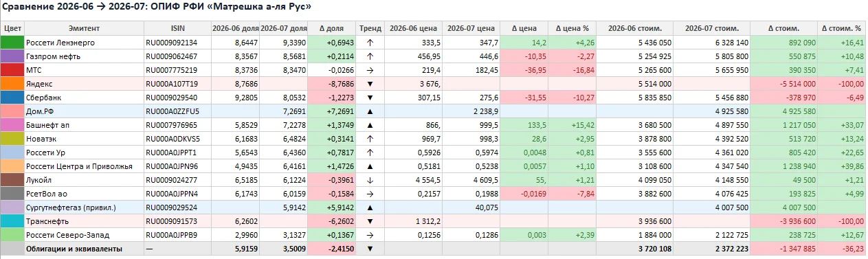Click the -8,7686 share change cell

click(332, 83)
